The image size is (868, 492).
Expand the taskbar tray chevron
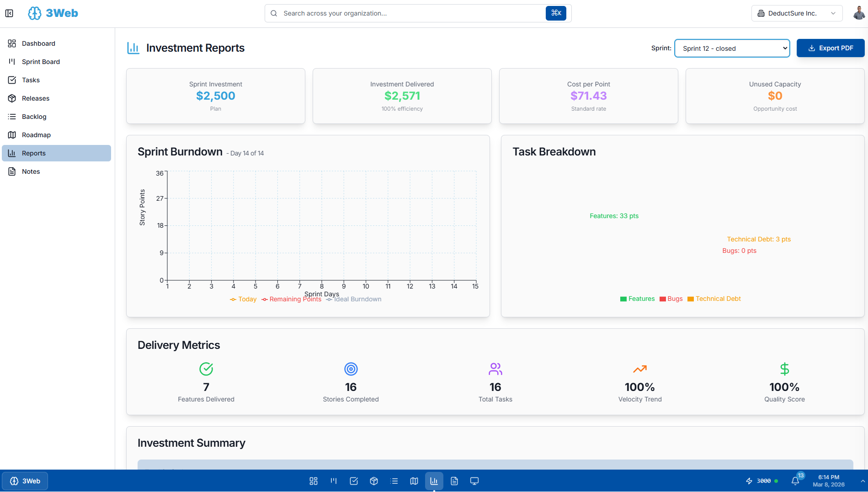coord(863,481)
